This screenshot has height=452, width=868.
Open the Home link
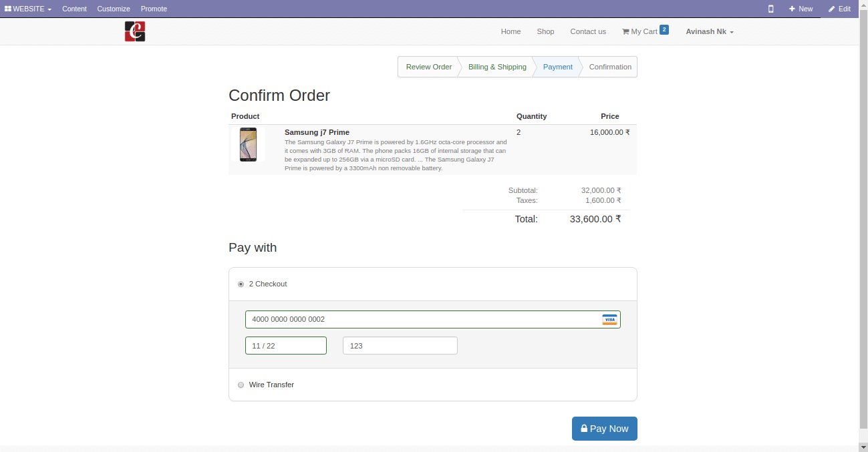coord(511,31)
